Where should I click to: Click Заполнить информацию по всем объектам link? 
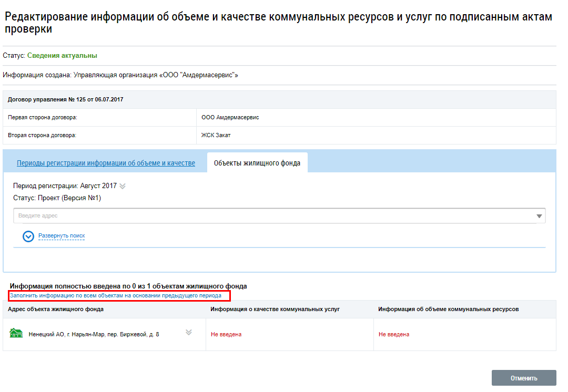coord(116,296)
